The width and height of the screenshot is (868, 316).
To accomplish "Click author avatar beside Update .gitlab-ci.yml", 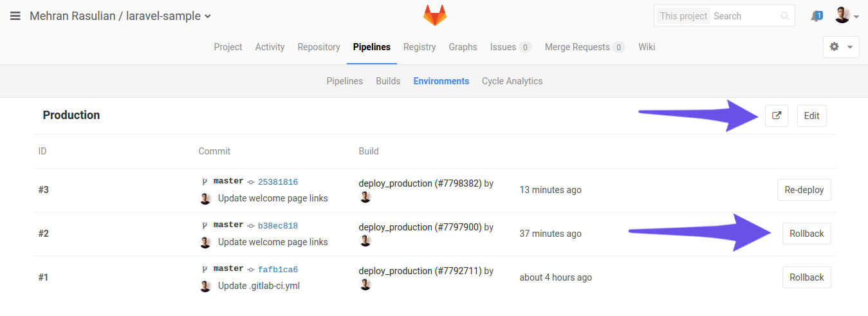I will tap(205, 286).
